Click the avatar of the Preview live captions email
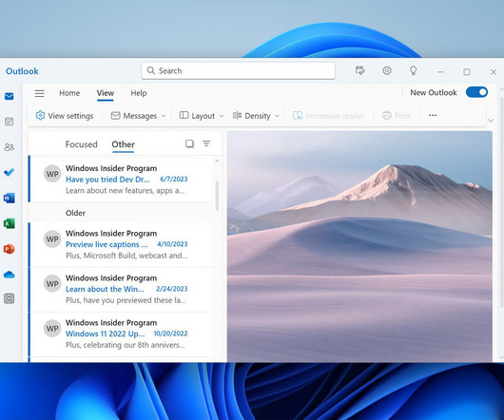The image size is (504, 420). point(52,239)
